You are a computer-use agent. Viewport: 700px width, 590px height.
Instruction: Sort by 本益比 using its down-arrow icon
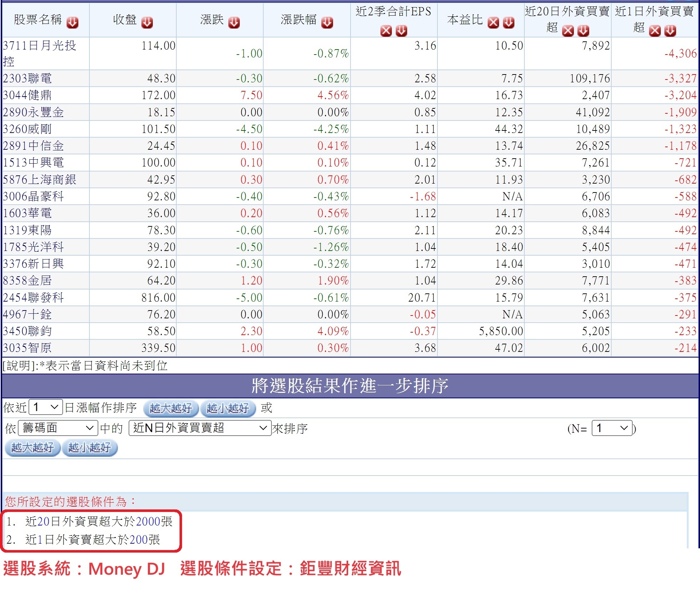(509, 23)
